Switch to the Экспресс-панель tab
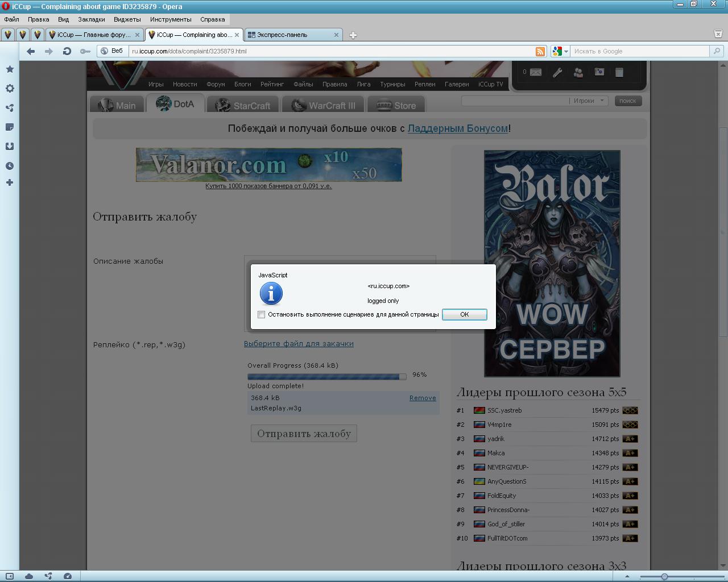Viewport: 728px width, 582px height. tap(293, 35)
